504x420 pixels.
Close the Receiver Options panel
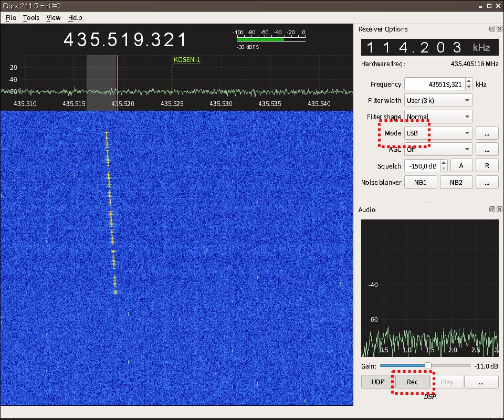(x=498, y=29)
